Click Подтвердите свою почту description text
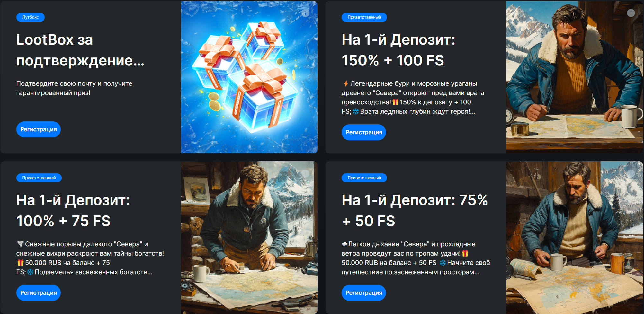644x314 pixels. point(74,88)
